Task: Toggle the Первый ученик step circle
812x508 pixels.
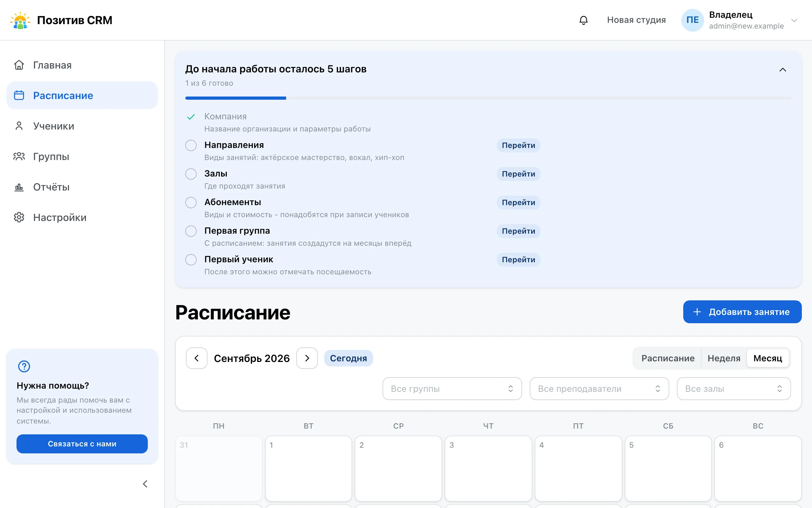Action: 191,260
